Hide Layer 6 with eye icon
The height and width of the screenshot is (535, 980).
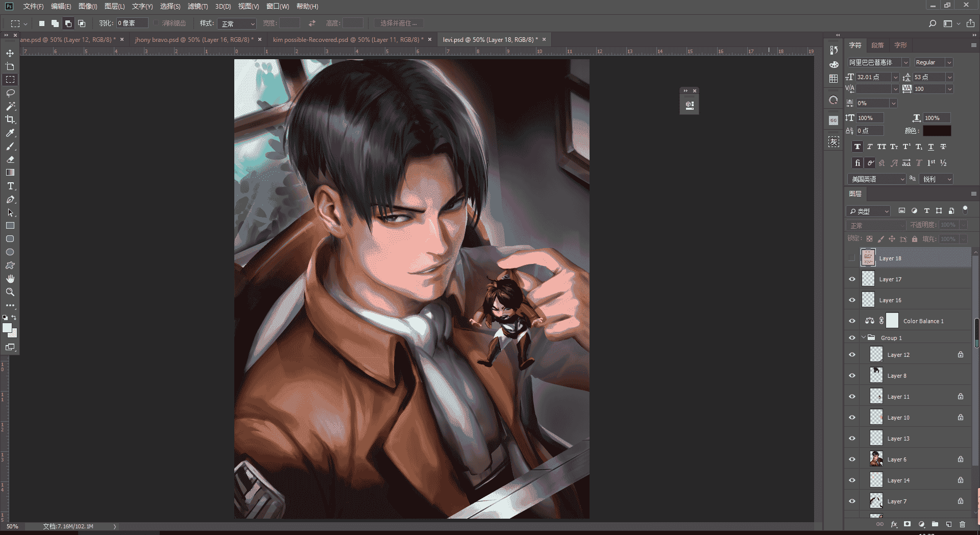pyautogui.click(x=852, y=459)
